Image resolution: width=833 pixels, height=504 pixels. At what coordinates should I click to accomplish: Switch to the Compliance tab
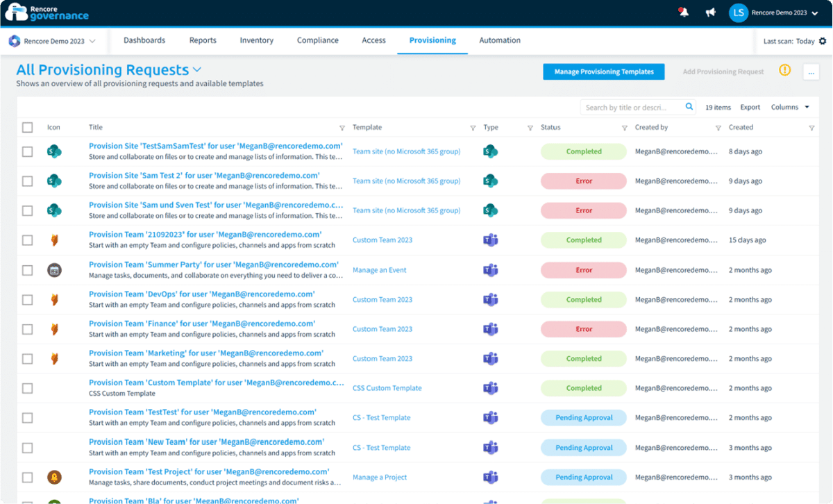pyautogui.click(x=317, y=40)
